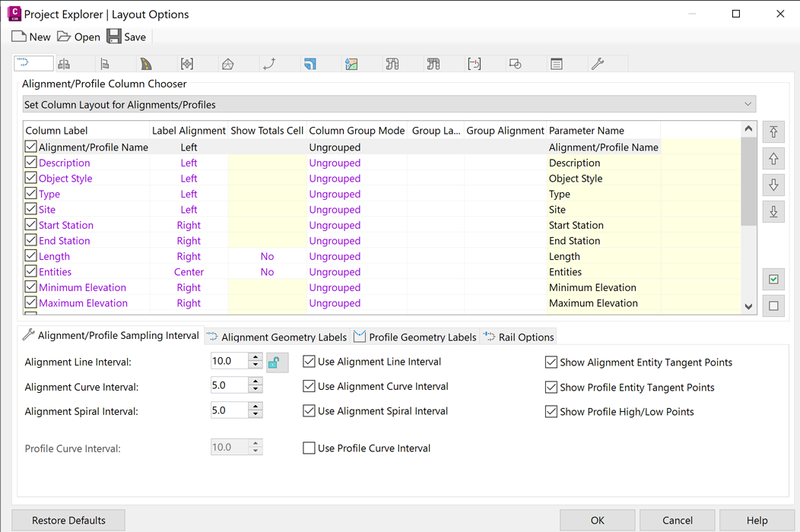
Task: Switch to Rail Options tab
Action: 519,337
